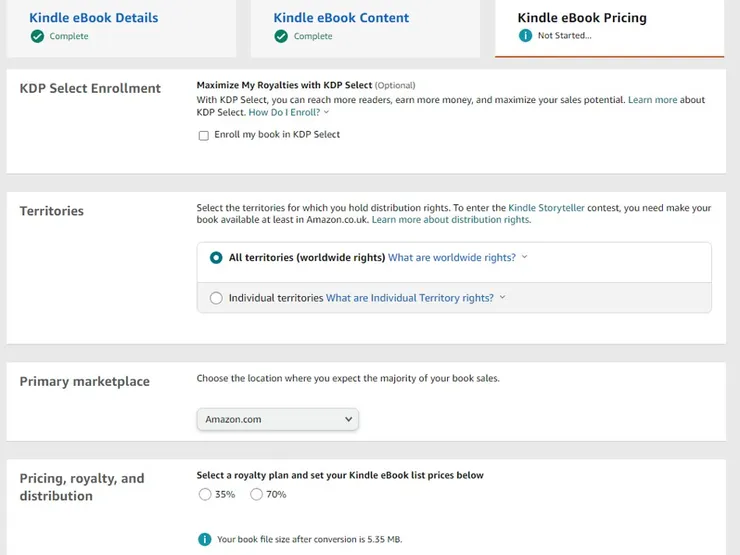The width and height of the screenshot is (740, 555).
Task: Click the file size info icon
Action: [204, 539]
